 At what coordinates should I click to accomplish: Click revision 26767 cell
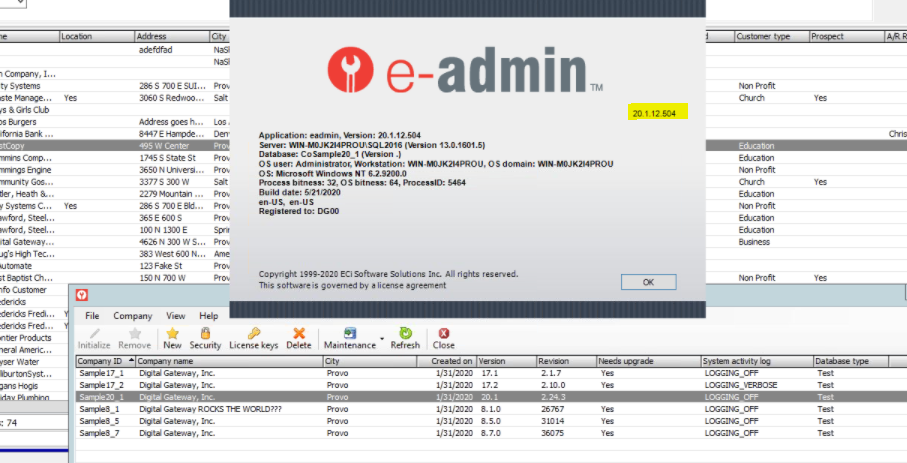coord(552,409)
